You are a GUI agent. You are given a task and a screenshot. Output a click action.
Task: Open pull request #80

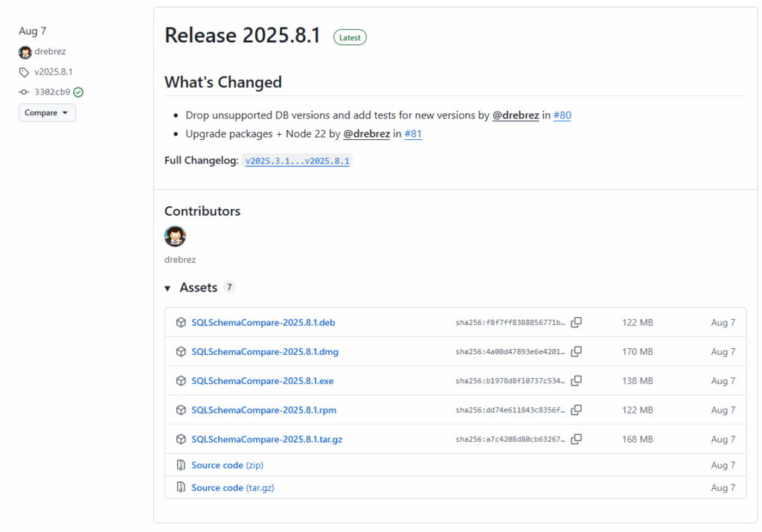pyautogui.click(x=562, y=115)
